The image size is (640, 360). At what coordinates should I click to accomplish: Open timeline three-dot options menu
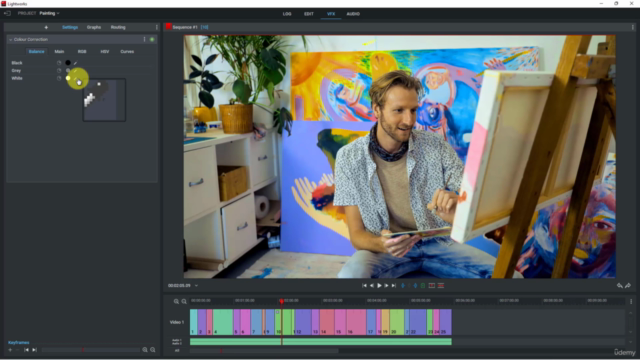coord(631,302)
